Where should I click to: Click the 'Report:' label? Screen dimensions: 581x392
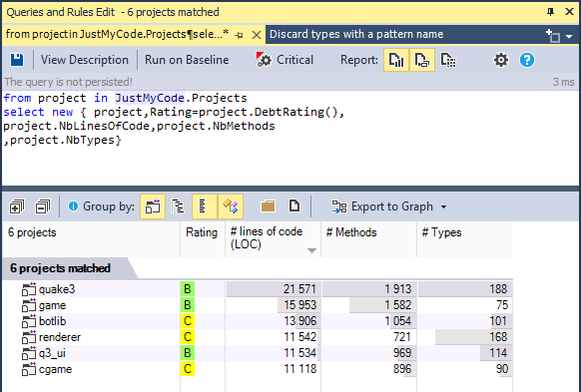coord(359,60)
